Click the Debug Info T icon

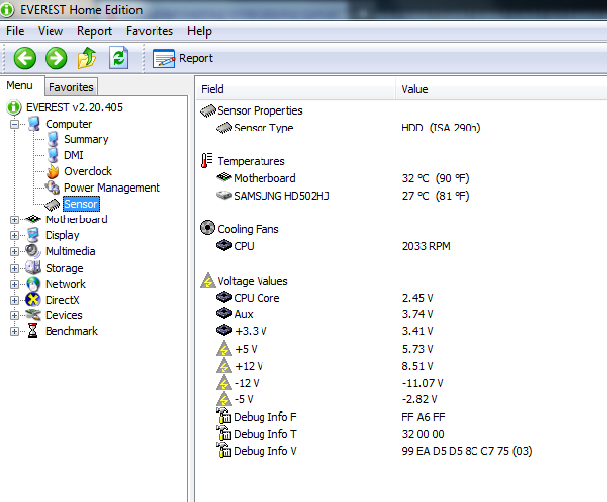tap(223, 433)
